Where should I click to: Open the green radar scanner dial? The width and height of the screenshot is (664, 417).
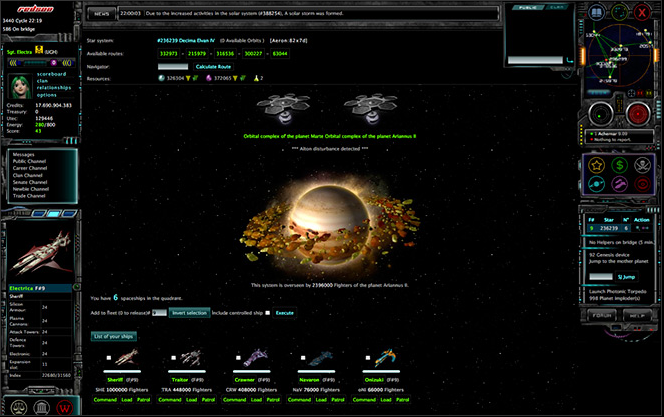coord(600,114)
